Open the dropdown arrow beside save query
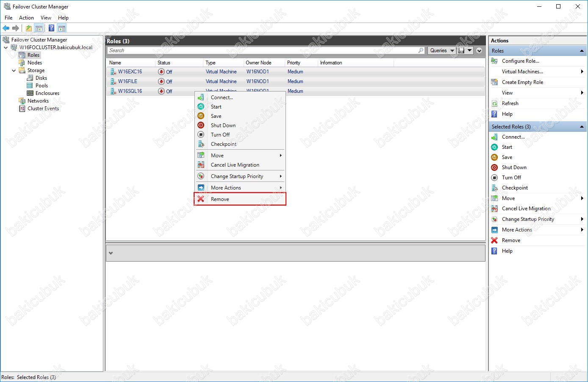 point(470,50)
